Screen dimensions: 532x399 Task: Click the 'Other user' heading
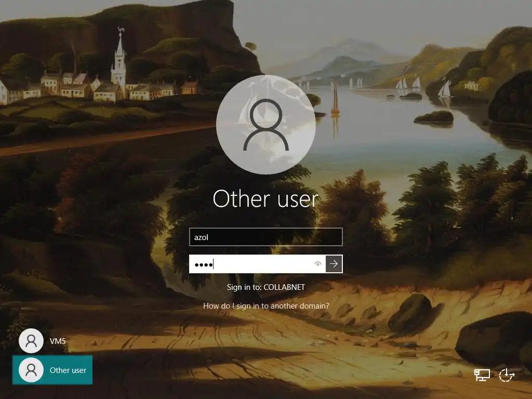point(265,199)
